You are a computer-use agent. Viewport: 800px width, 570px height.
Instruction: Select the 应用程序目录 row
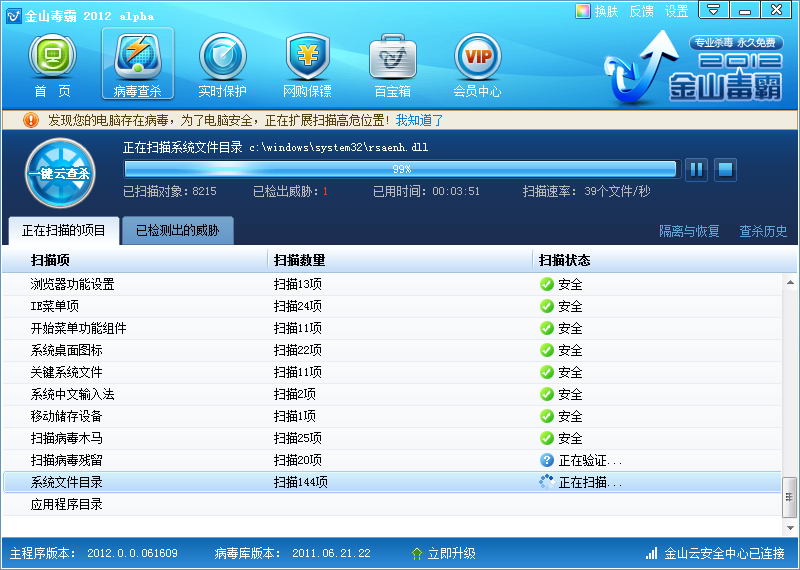point(392,504)
